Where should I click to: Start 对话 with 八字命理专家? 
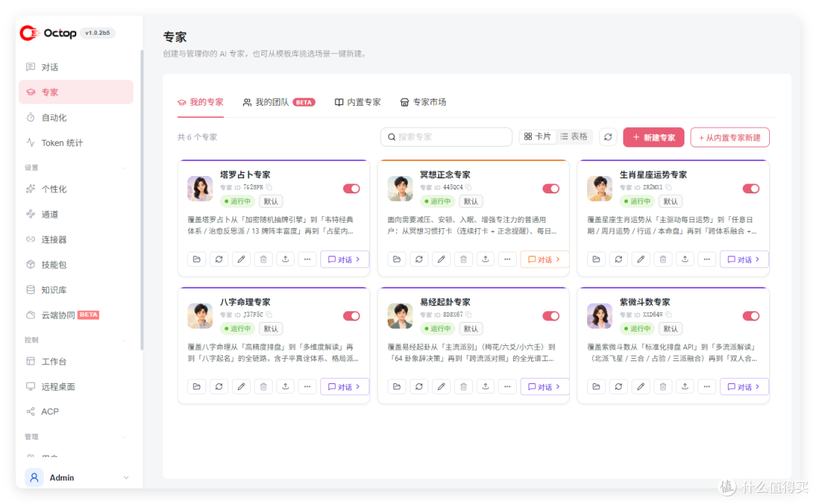[x=345, y=386]
